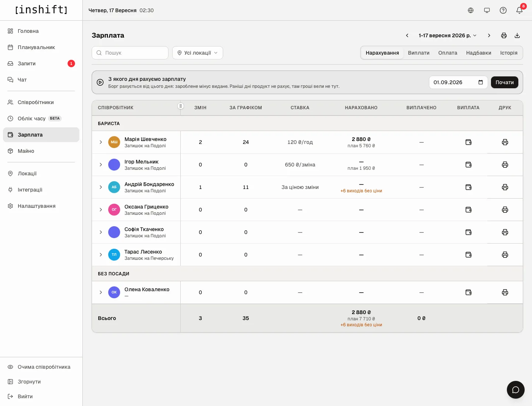Click the Почати button

tap(505, 82)
